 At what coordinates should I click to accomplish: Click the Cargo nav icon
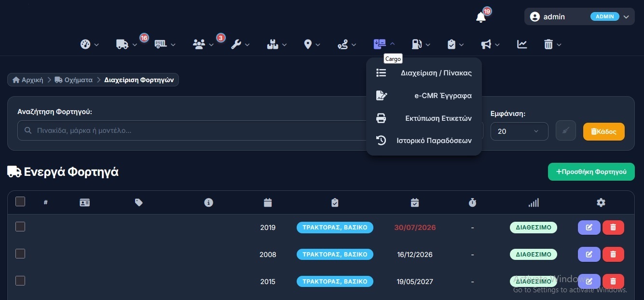pyautogui.click(x=380, y=44)
